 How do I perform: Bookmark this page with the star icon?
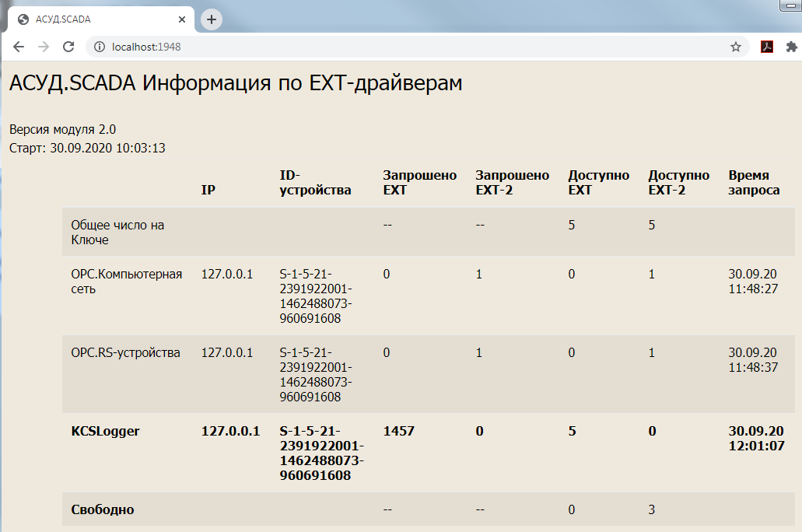[735, 47]
